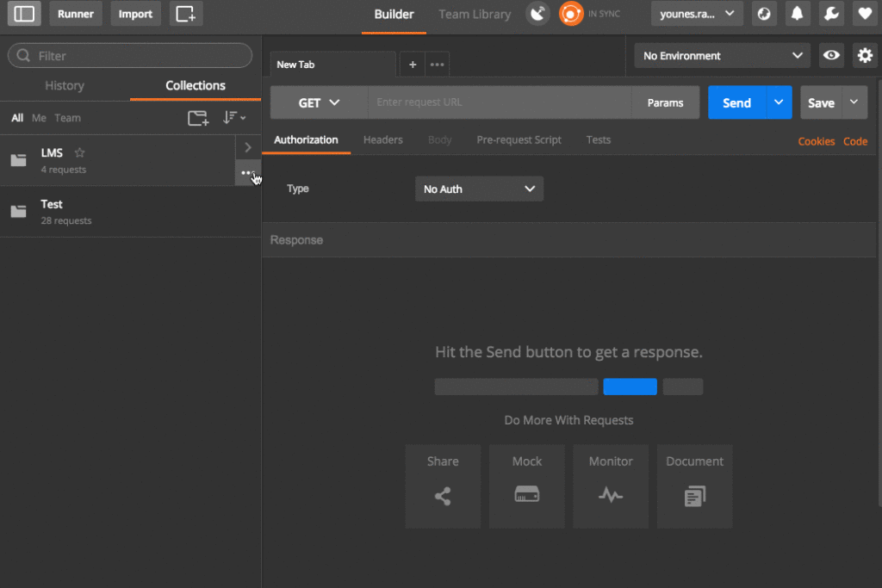Viewport: 882px width, 588px height.
Task: Open the Save options arrow
Action: coord(854,102)
